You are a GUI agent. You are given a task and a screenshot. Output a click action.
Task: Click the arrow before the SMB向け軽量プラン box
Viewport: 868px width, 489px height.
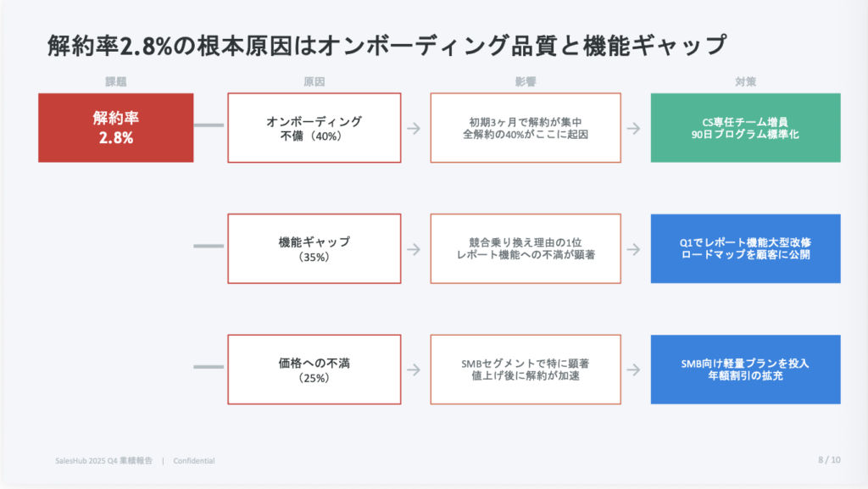pyautogui.click(x=633, y=370)
